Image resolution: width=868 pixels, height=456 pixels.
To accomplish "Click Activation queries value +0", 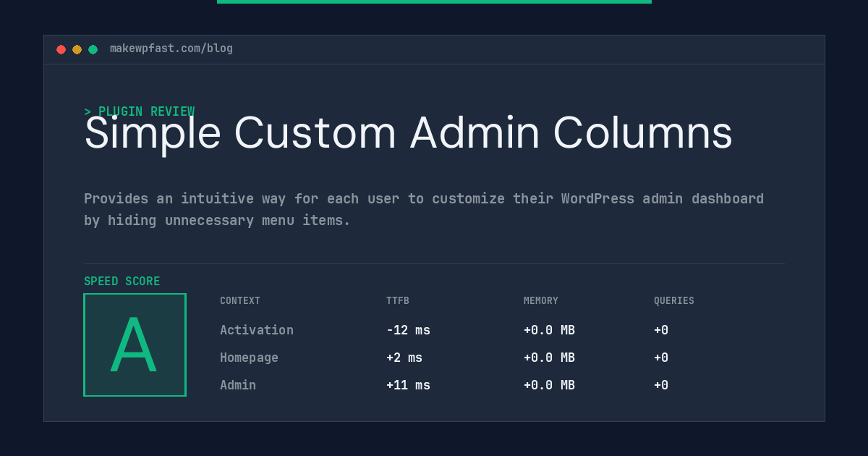I will [661, 330].
